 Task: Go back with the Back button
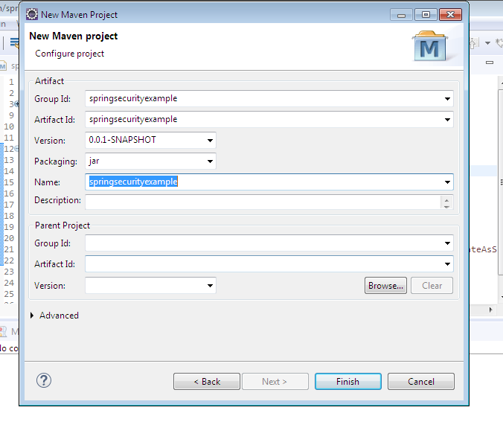[206, 382]
